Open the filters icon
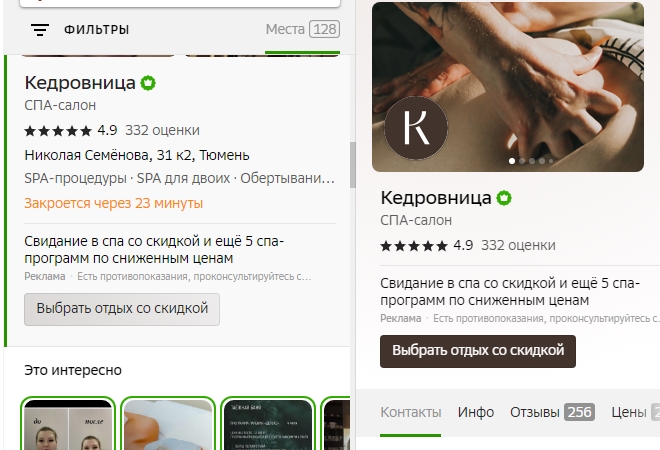This screenshot has width=660, height=450. click(x=40, y=30)
